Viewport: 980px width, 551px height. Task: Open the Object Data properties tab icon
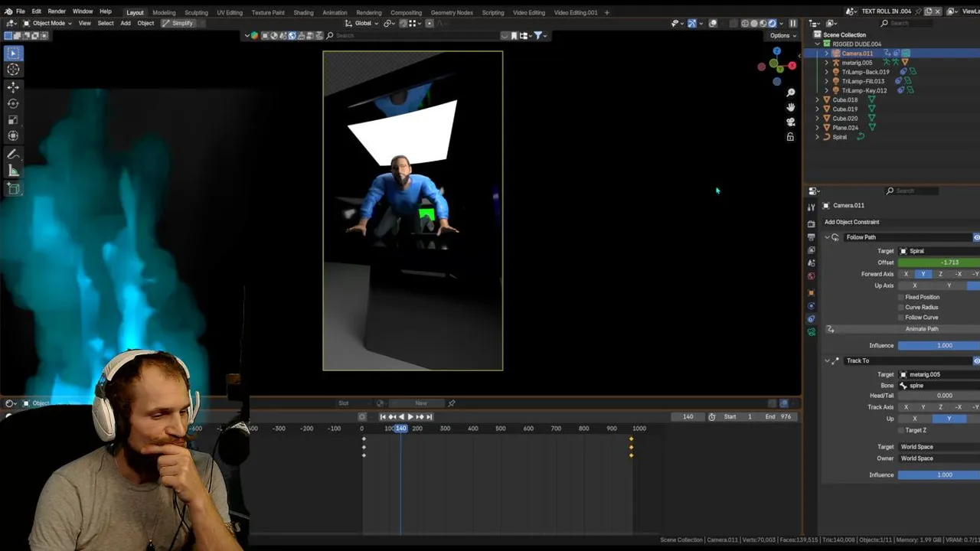click(811, 331)
